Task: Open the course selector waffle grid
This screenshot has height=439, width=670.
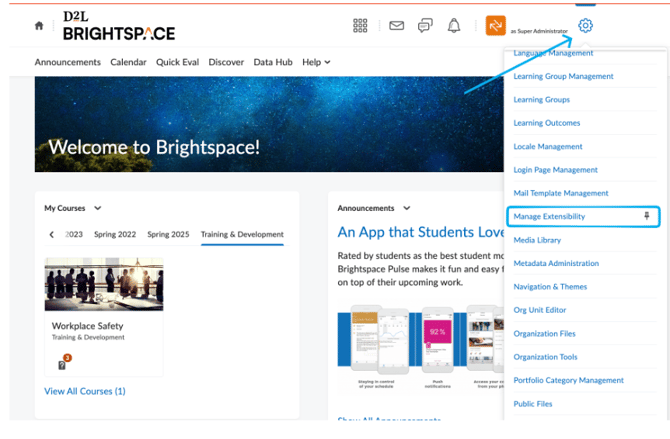Action: click(360, 26)
